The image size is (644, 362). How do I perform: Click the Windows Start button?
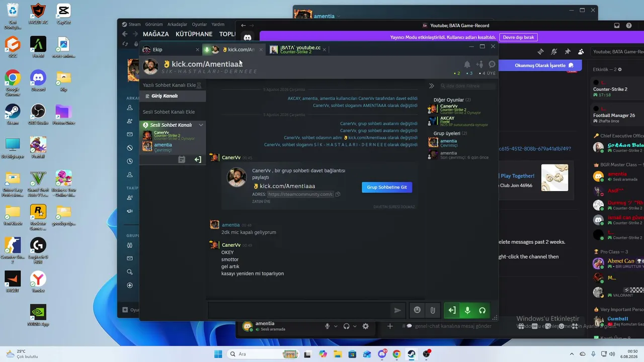[x=218, y=354]
